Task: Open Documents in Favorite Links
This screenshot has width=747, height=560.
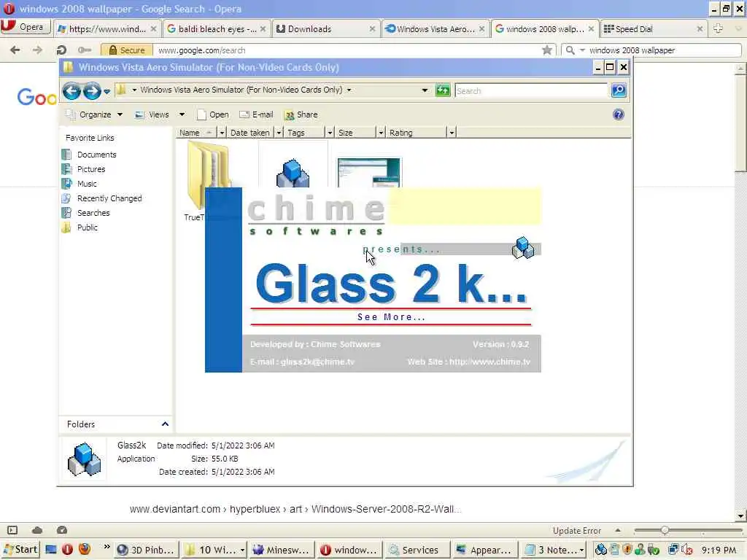Action: 97,155
